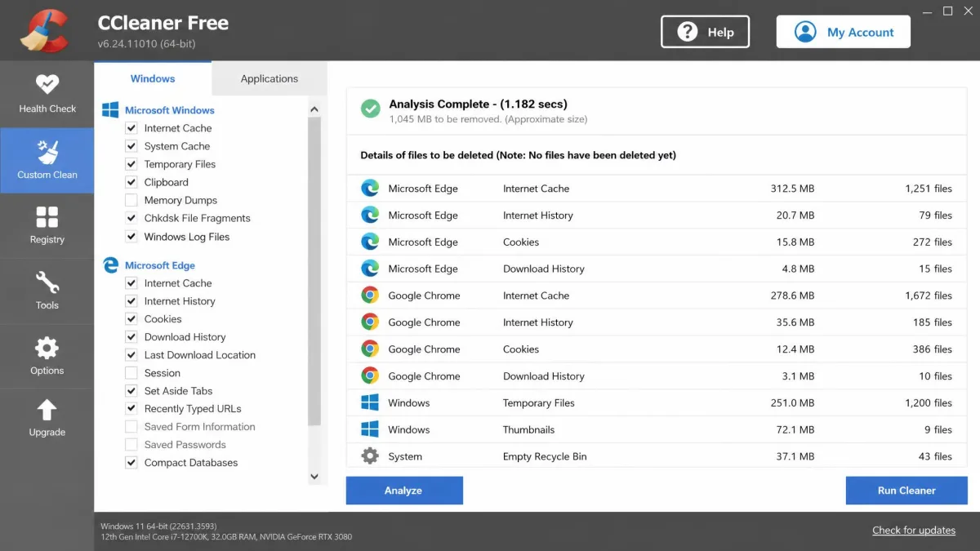
Task: Click the Windows 11 64-bit system info text
Action: (158, 526)
